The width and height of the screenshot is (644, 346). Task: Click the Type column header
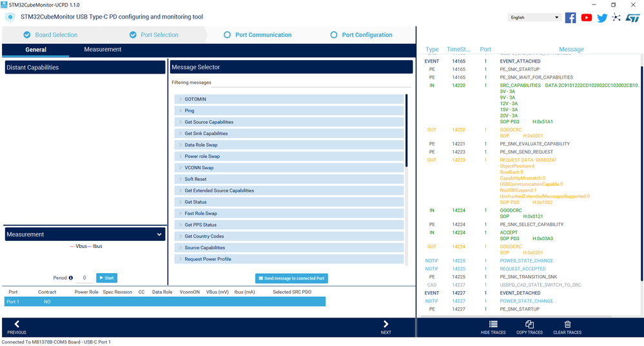point(432,49)
